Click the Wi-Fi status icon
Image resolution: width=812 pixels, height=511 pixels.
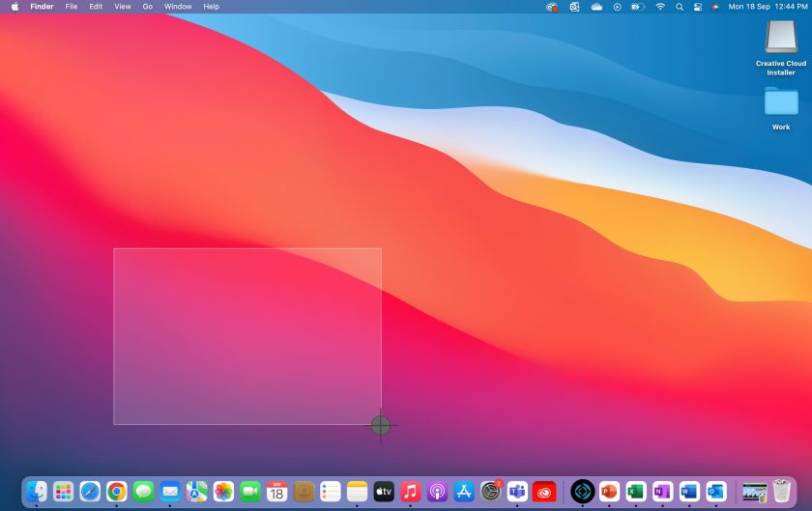pos(660,7)
